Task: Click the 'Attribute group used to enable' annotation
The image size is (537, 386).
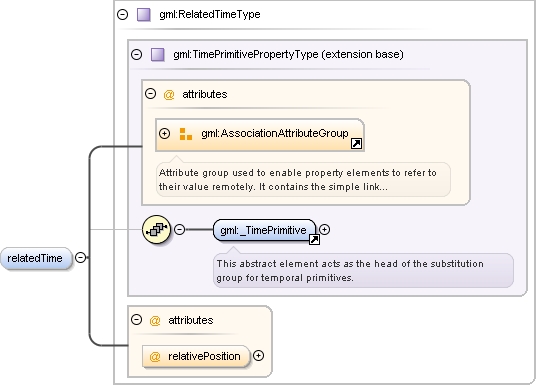Action: [x=303, y=179]
